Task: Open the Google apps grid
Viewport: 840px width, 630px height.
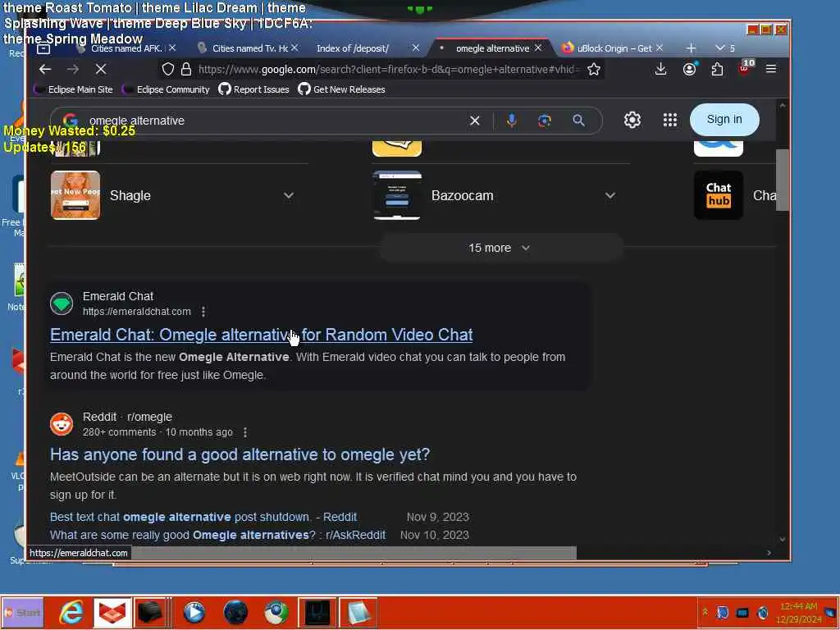Action: coord(670,120)
